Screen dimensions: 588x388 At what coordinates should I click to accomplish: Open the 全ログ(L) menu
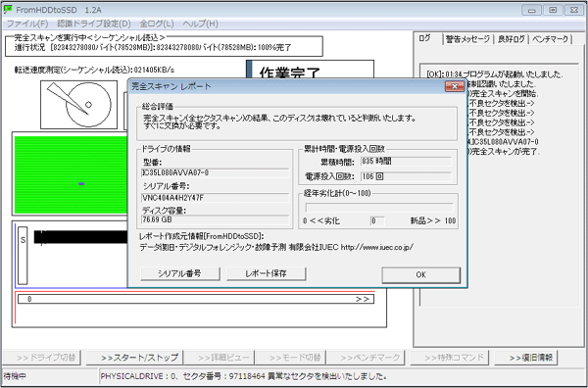click(x=157, y=24)
